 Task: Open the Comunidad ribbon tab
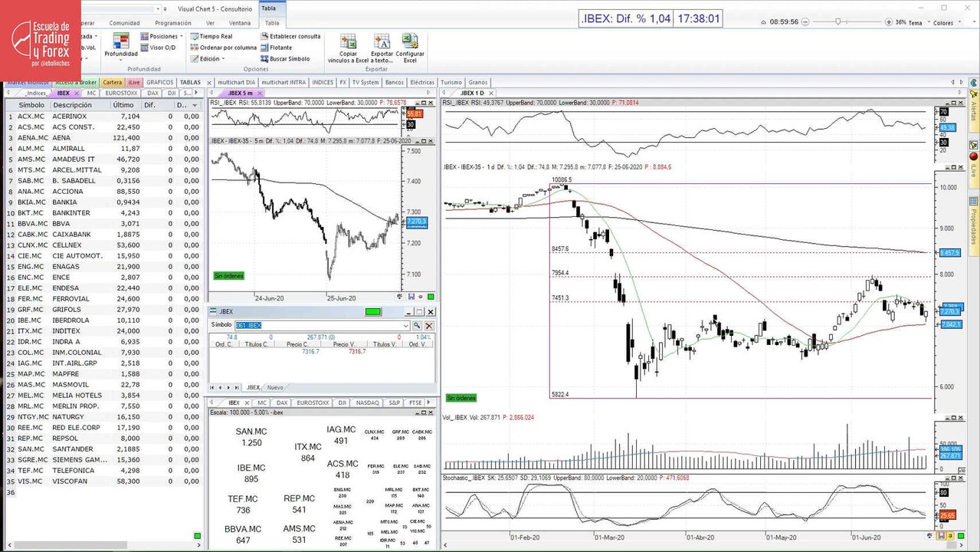(124, 23)
